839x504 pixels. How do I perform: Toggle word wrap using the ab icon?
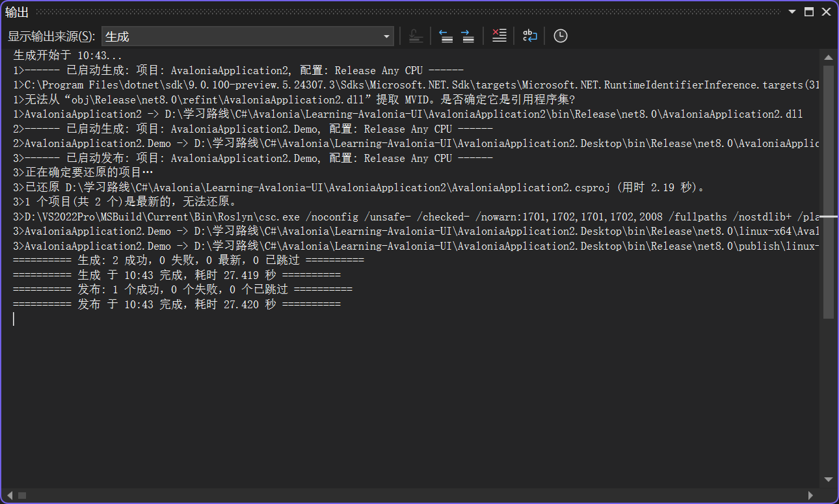point(529,36)
